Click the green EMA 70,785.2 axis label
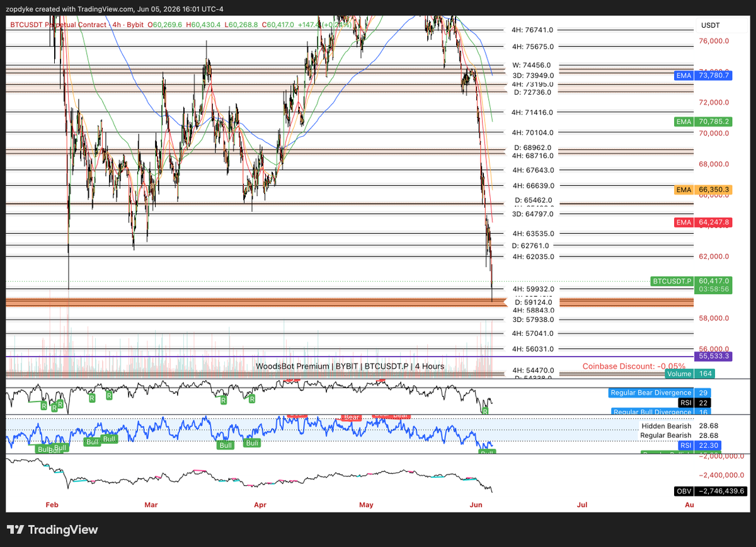Viewport: 756px width, 547px height. 704,121
